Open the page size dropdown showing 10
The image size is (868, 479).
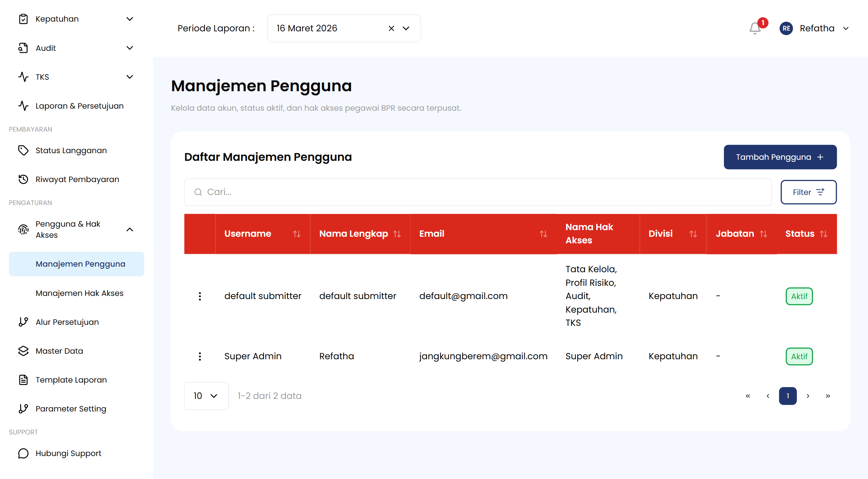[x=206, y=396]
